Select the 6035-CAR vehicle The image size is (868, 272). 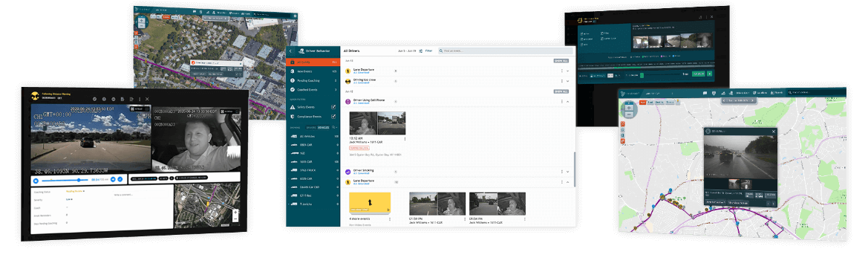[x=313, y=179]
